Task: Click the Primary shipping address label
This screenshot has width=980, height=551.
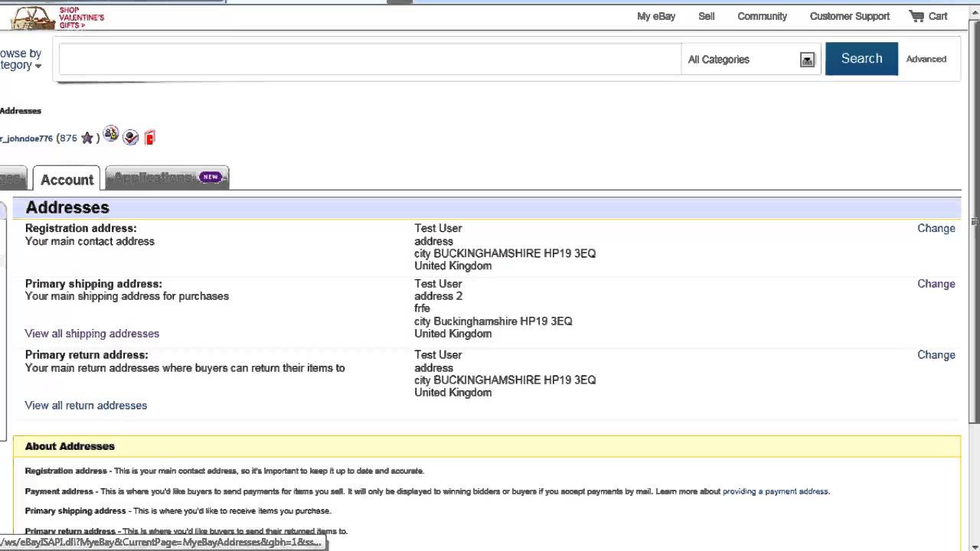Action: [x=93, y=284]
